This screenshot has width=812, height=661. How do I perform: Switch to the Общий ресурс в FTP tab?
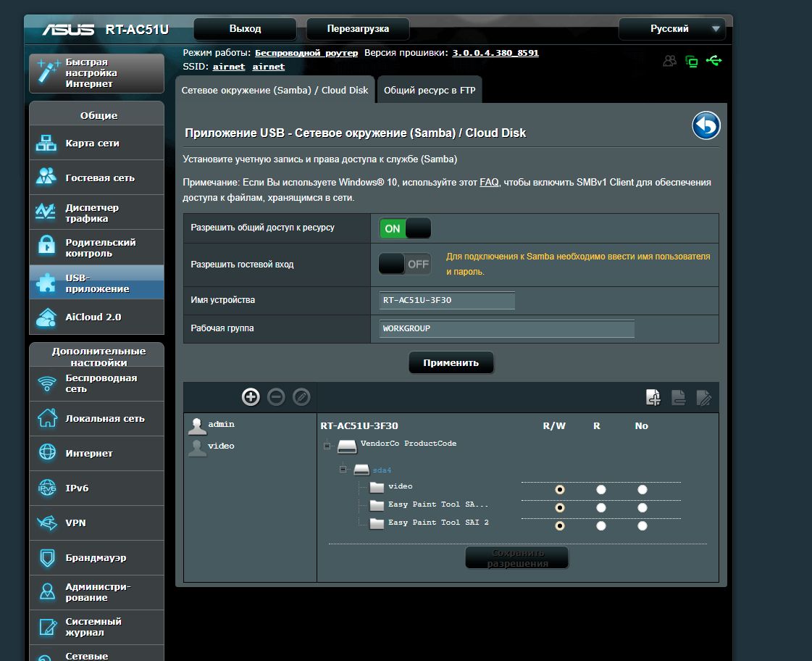tap(430, 91)
